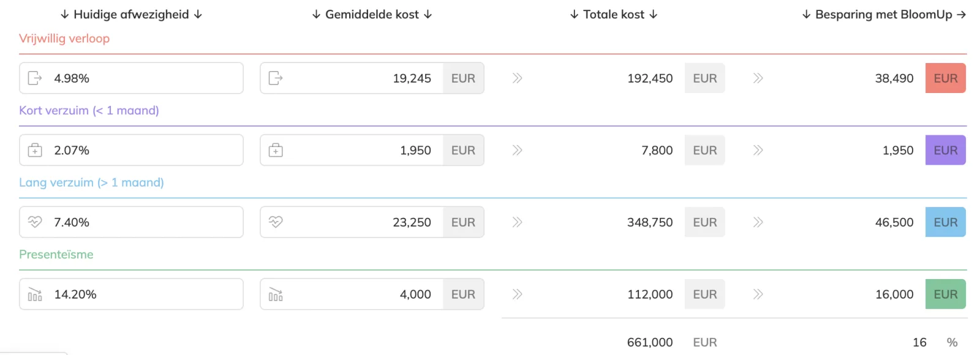Click the heartbeat icon beside 7.40%
This screenshot has width=980, height=355.
pyautogui.click(x=35, y=222)
